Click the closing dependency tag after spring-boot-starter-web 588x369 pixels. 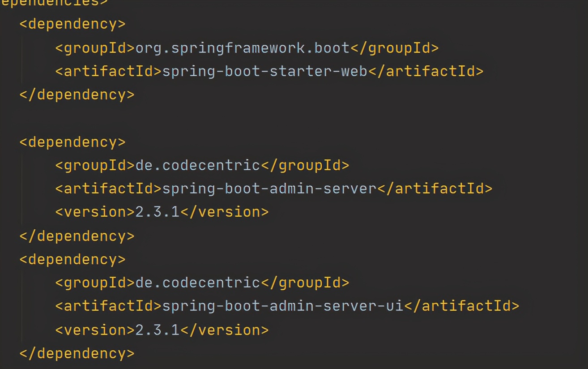(77, 95)
